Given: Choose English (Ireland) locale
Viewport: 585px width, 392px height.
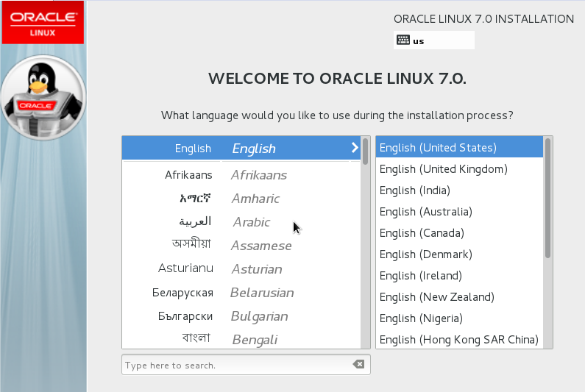Looking at the screenshot, I should point(459,275).
